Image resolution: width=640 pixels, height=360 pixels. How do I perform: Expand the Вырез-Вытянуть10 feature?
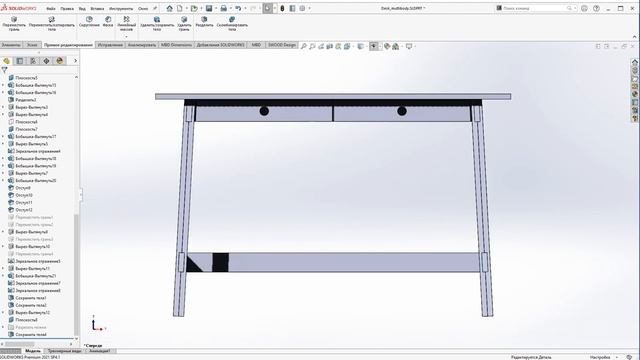click(3, 247)
